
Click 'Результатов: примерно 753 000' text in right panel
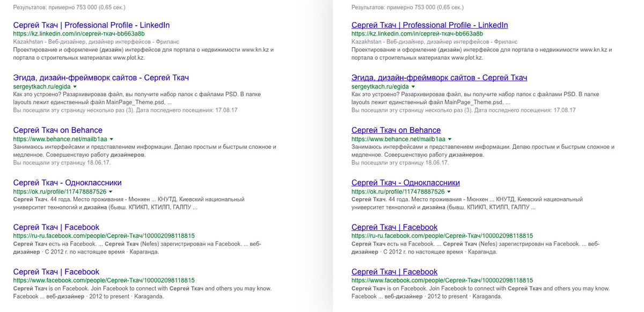[x=394, y=8]
